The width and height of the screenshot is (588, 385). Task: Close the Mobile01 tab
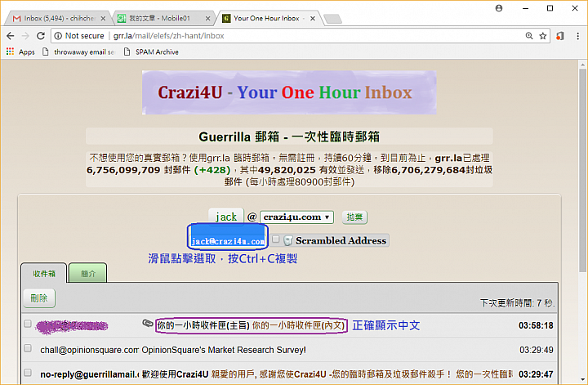[x=208, y=18]
